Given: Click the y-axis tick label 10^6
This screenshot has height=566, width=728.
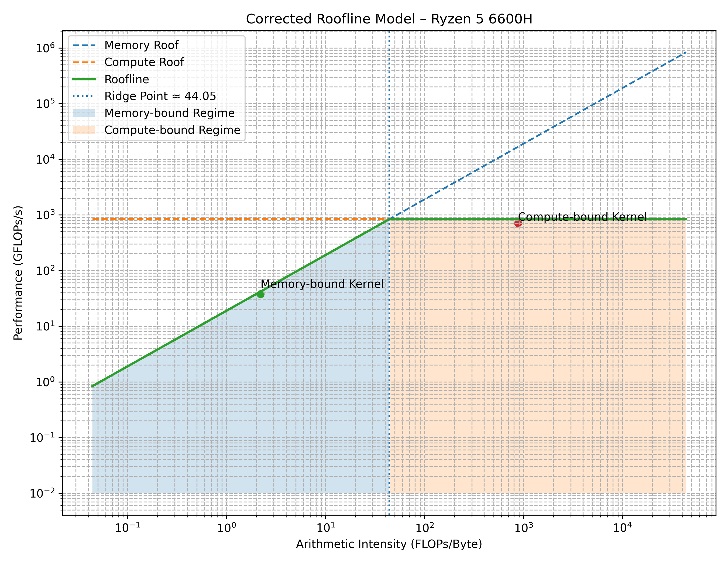Looking at the screenshot, I should [x=45, y=48].
